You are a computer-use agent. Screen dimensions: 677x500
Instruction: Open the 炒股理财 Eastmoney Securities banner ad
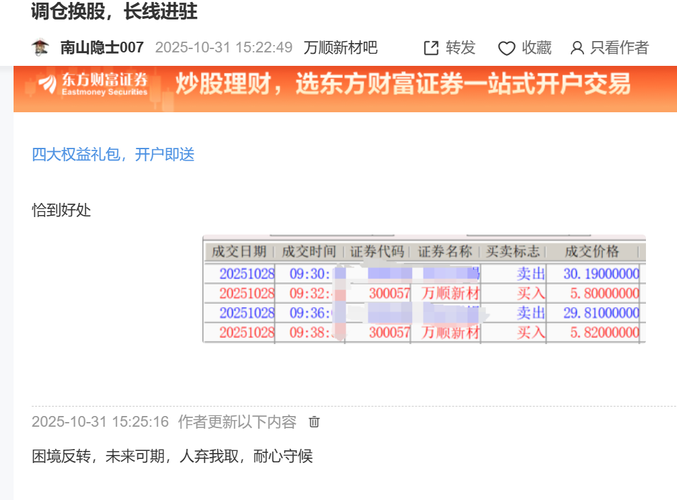[345, 89]
